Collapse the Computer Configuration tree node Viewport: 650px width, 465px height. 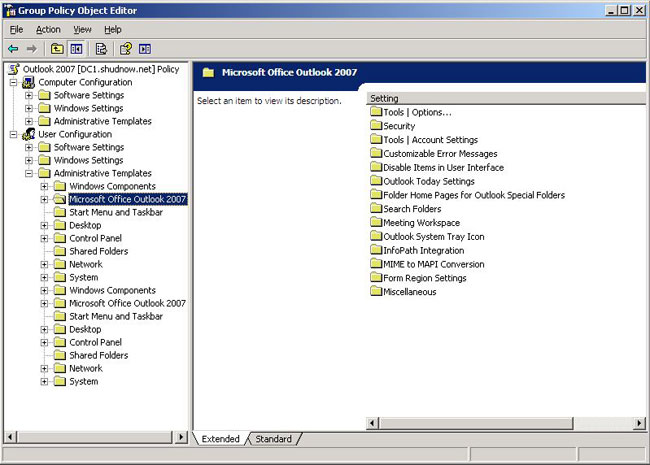click(14, 82)
